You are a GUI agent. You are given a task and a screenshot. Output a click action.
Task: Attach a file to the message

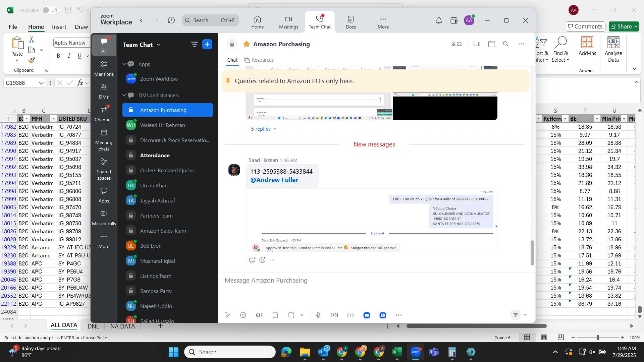(x=275, y=315)
